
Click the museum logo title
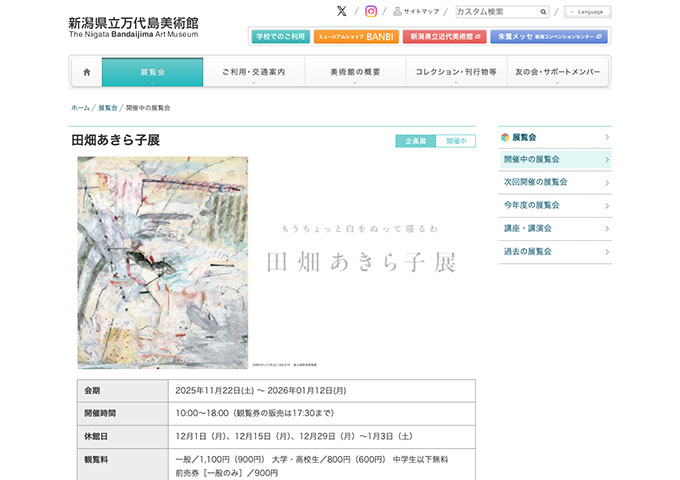[133, 27]
